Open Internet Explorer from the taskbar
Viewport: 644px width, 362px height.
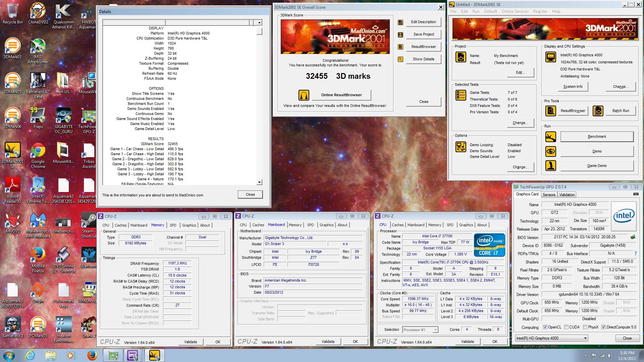point(30,355)
